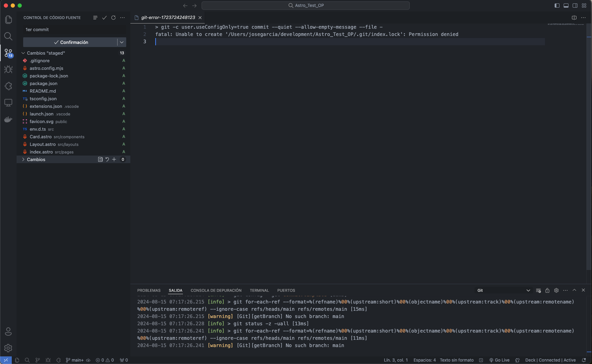The image size is (592, 364).
Task: Click Deck | Connected | Active status item
Action: (x=551, y=360)
